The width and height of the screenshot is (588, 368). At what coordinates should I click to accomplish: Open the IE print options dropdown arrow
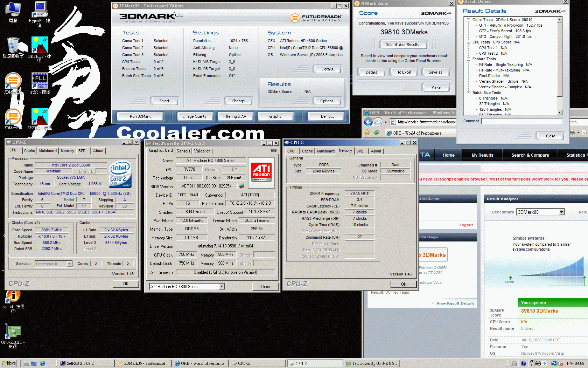578,132
